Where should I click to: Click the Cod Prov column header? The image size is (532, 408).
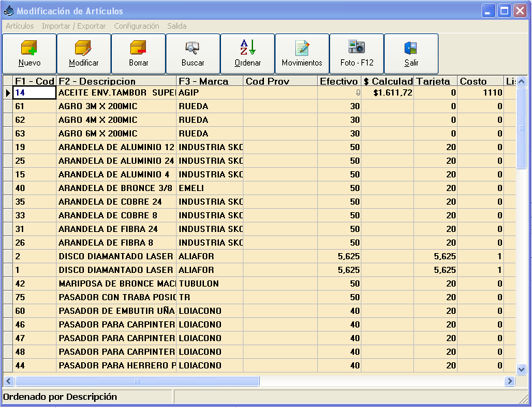(x=280, y=81)
